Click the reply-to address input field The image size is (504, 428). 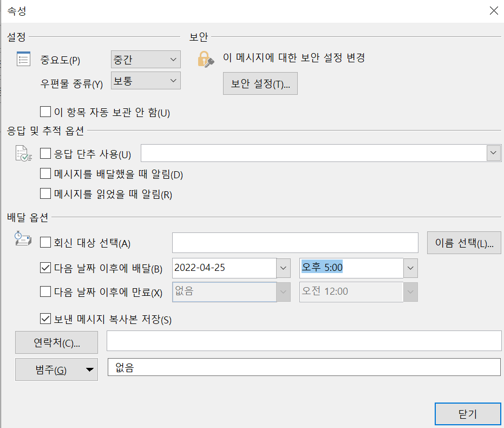[x=295, y=243]
